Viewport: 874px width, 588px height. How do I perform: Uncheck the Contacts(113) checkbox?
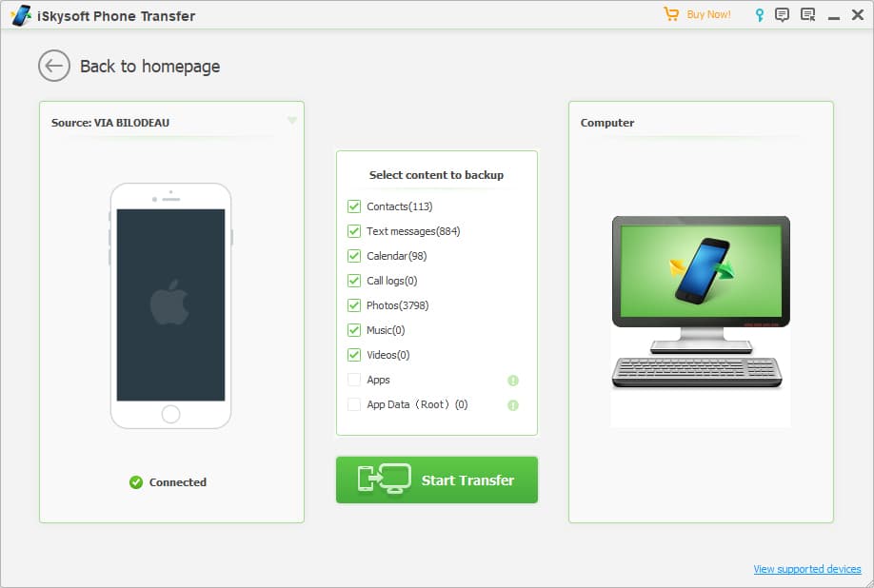(x=354, y=206)
